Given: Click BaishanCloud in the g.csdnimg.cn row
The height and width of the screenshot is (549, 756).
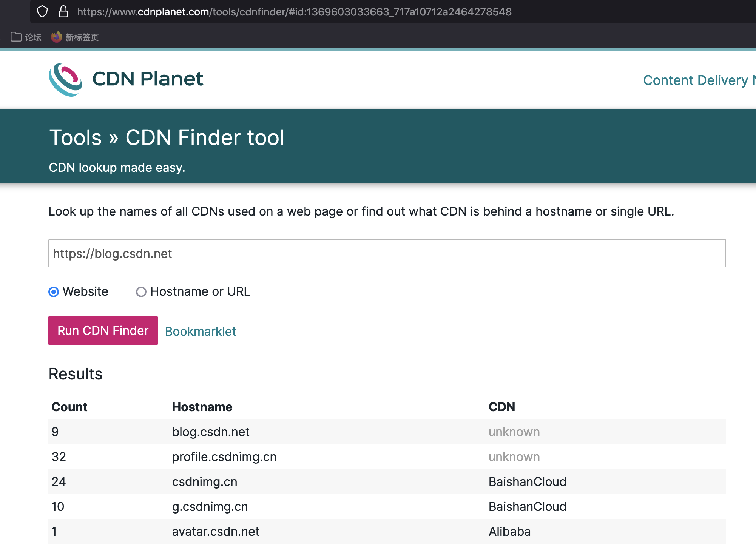Looking at the screenshot, I should 527,506.
